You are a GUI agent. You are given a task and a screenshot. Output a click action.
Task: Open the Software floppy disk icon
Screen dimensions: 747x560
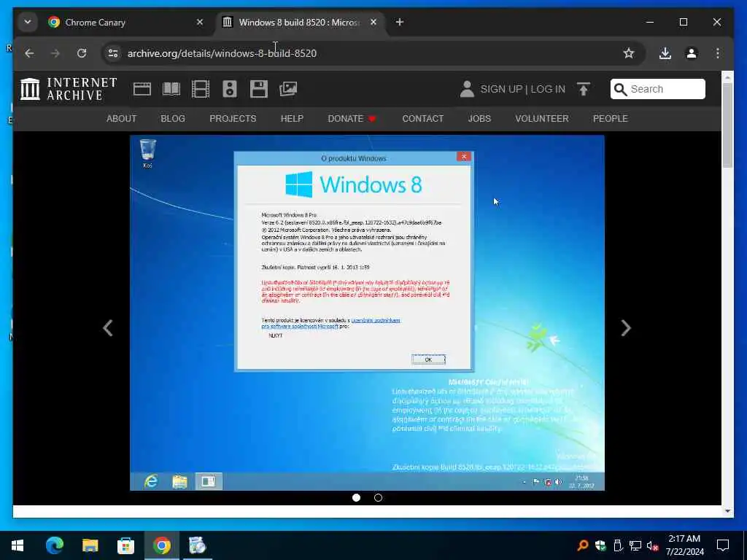259,89
